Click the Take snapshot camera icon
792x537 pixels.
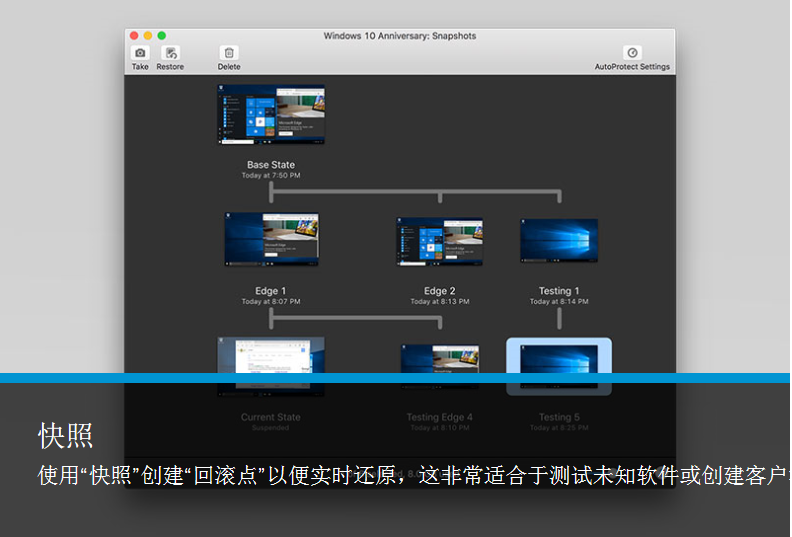coord(140,53)
